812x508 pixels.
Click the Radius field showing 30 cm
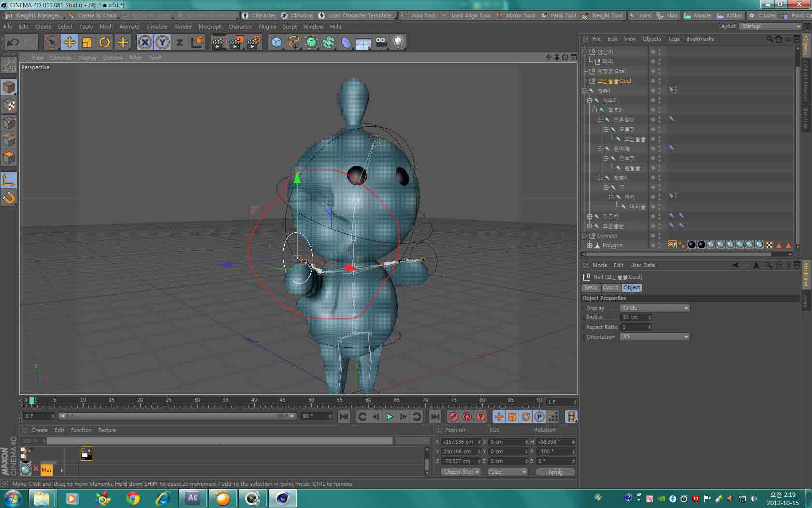[636, 317]
